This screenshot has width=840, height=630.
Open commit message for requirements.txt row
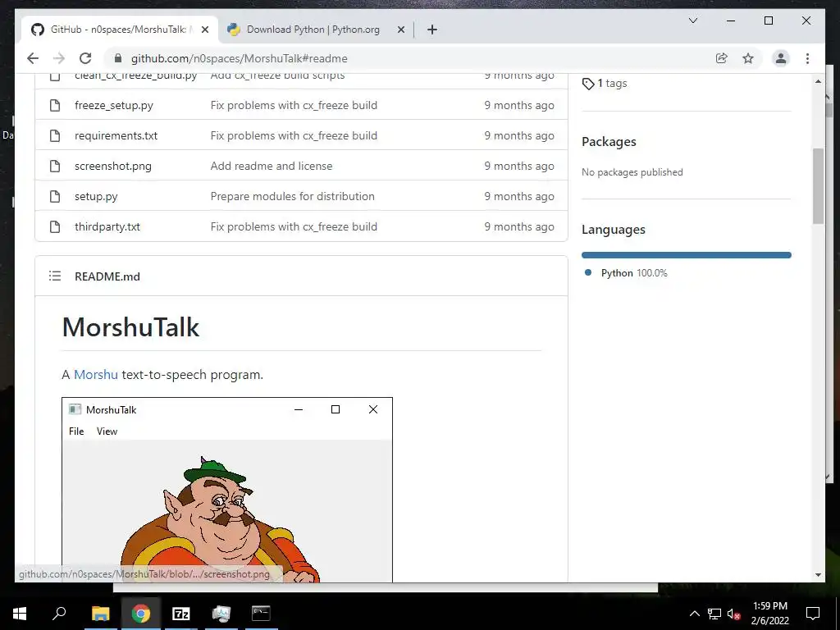[294, 135]
